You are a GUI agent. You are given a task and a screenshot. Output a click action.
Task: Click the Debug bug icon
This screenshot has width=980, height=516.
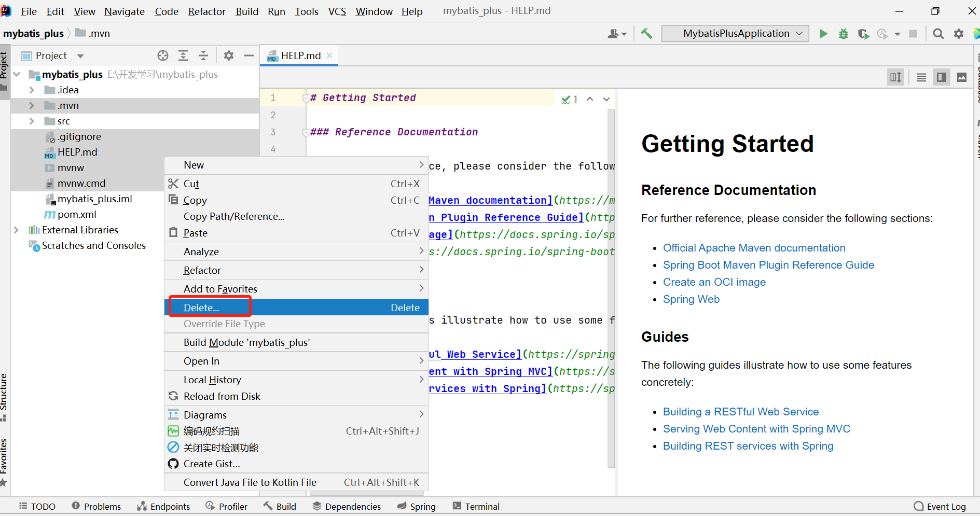pos(844,34)
